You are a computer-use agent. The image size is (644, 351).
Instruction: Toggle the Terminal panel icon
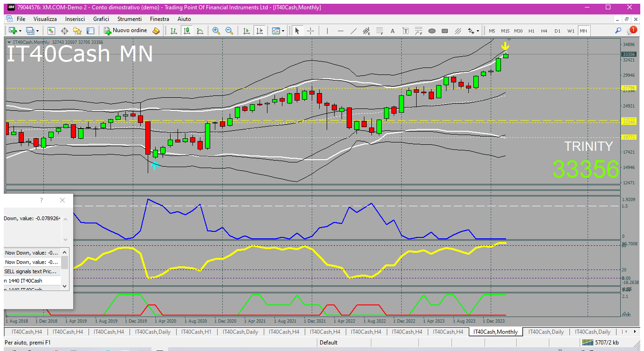click(x=90, y=31)
